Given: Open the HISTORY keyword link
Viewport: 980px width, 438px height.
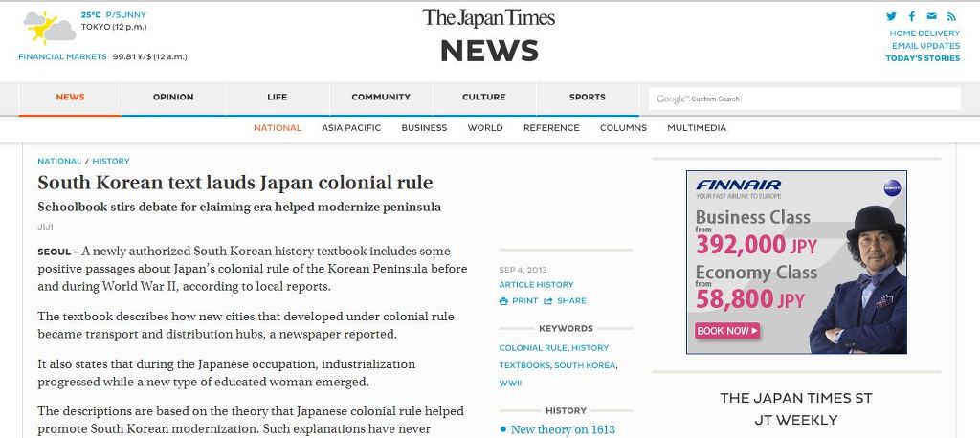Looking at the screenshot, I should point(590,348).
